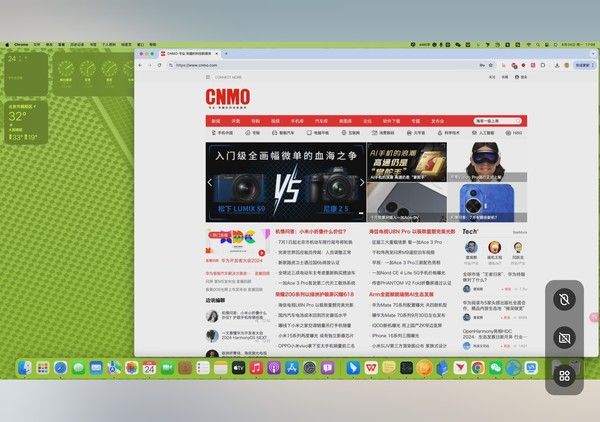Open the 32° weather widget on desktop
The height and width of the screenshot is (422, 600).
pos(26,122)
